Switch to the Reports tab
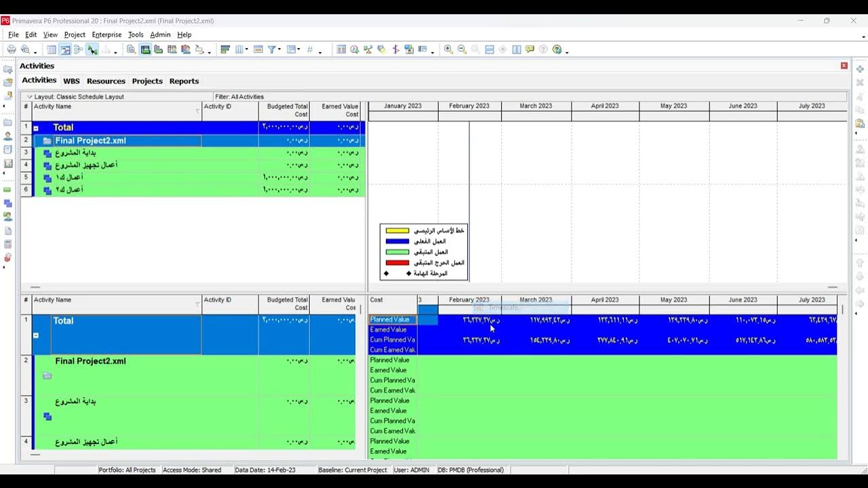 pyautogui.click(x=184, y=81)
